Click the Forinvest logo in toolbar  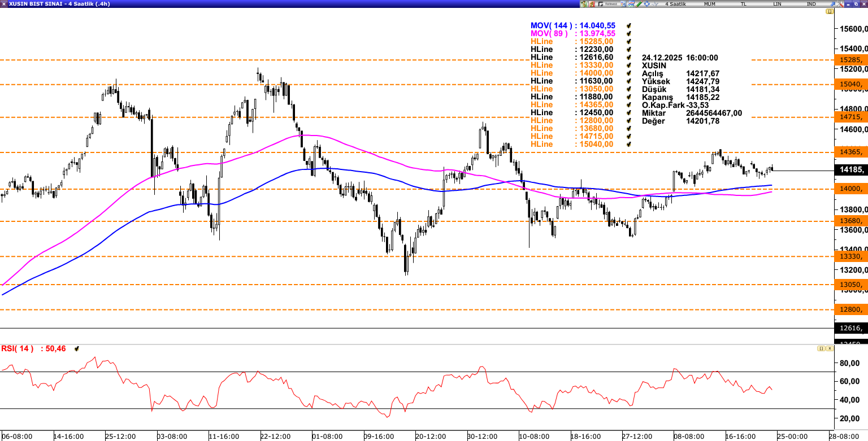(x=607, y=4)
